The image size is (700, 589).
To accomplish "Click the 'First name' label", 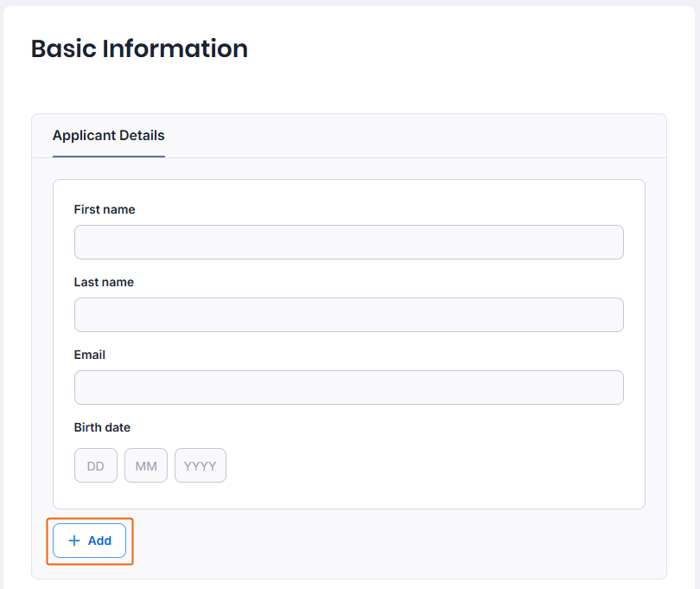I will (x=105, y=209).
